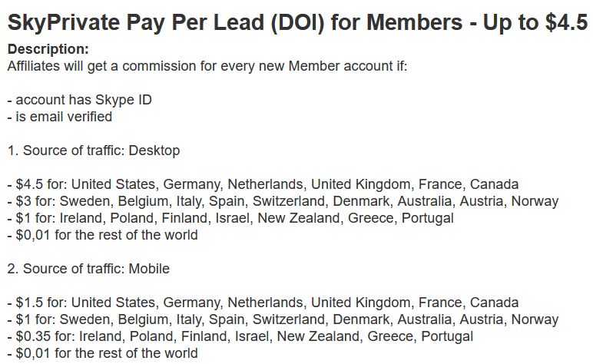Click 'Source of traffic: Desktop' heading
593x364 pixels.
tap(94, 151)
